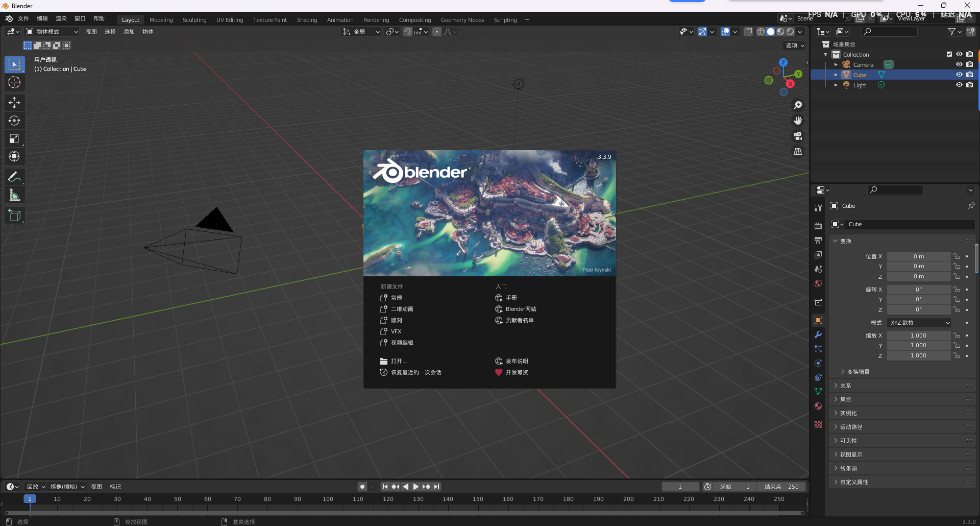The image size is (980, 526).
Task: Select the Annotate tool
Action: click(14, 176)
